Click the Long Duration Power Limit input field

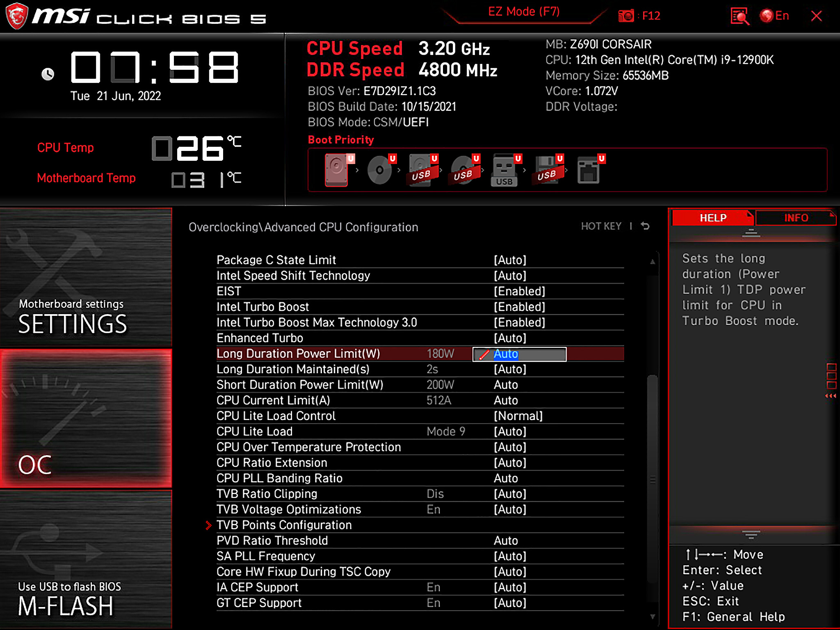519,354
